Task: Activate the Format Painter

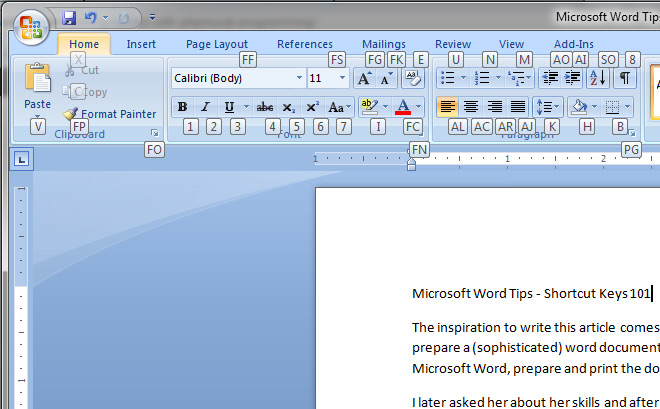Action: click(x=109, y=114)
